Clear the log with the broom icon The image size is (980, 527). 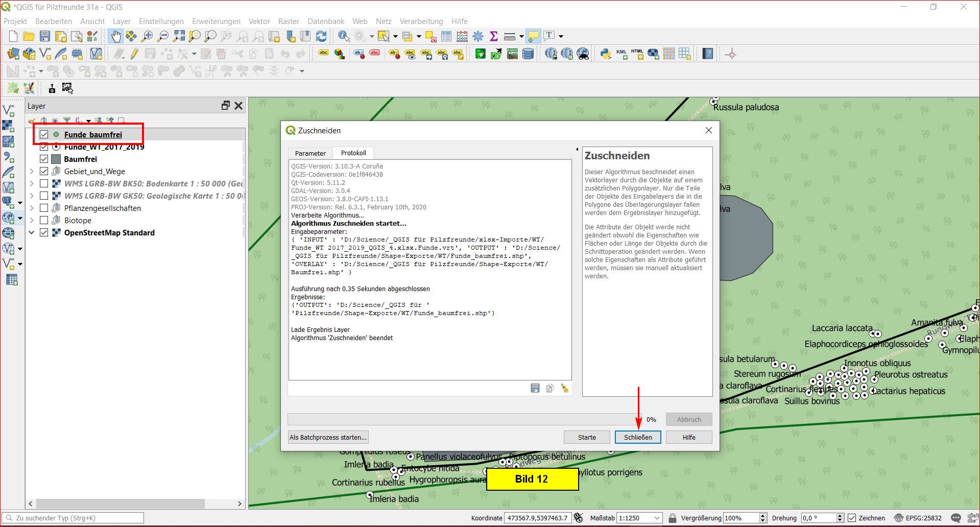click(x=564, y=389)
